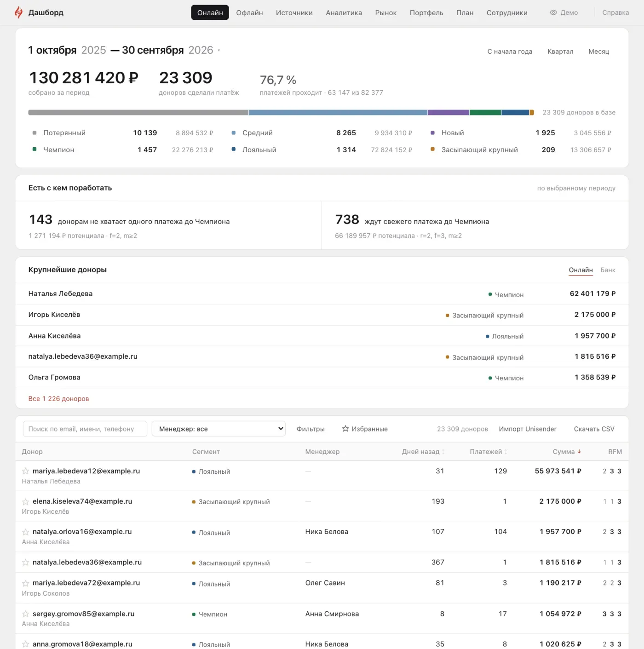Toggle the favorite star for mariya.lebedeva72@example.ru

point(26,583)
